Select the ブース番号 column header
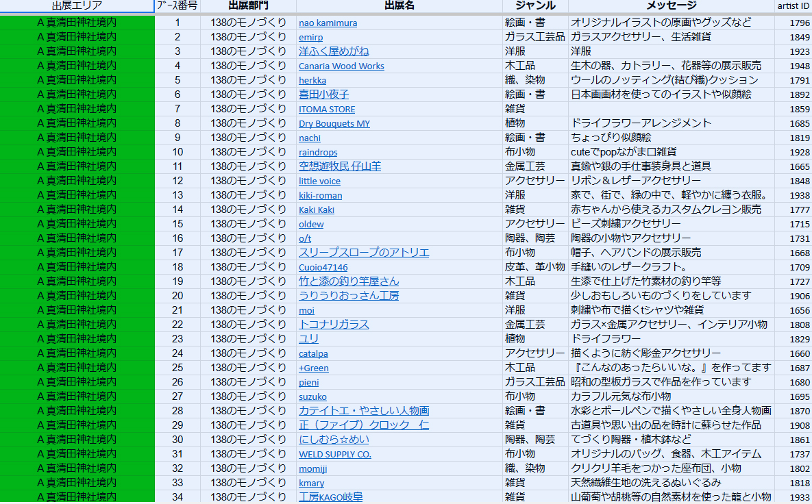Image resolution: width=812 pixels, height=504 pixels. click(177, 5)
